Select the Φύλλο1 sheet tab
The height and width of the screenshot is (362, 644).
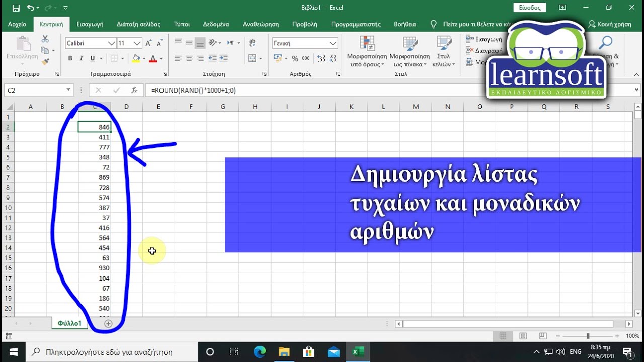[x=69, y=323]
